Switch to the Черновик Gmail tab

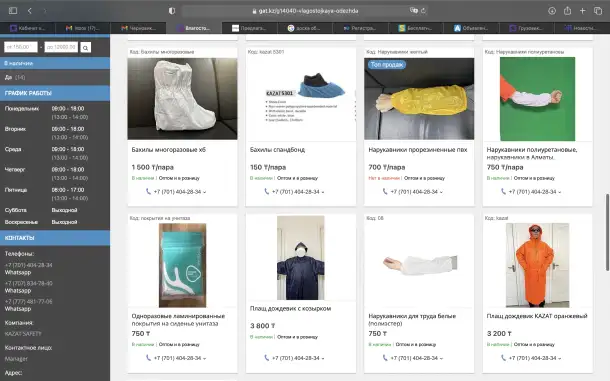tap(138, 28)
